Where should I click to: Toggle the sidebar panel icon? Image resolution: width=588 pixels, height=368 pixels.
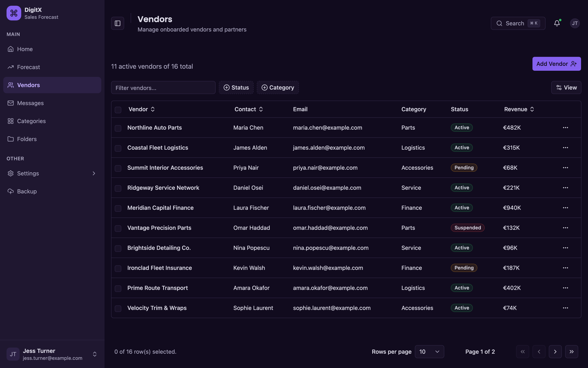(118, 23)
